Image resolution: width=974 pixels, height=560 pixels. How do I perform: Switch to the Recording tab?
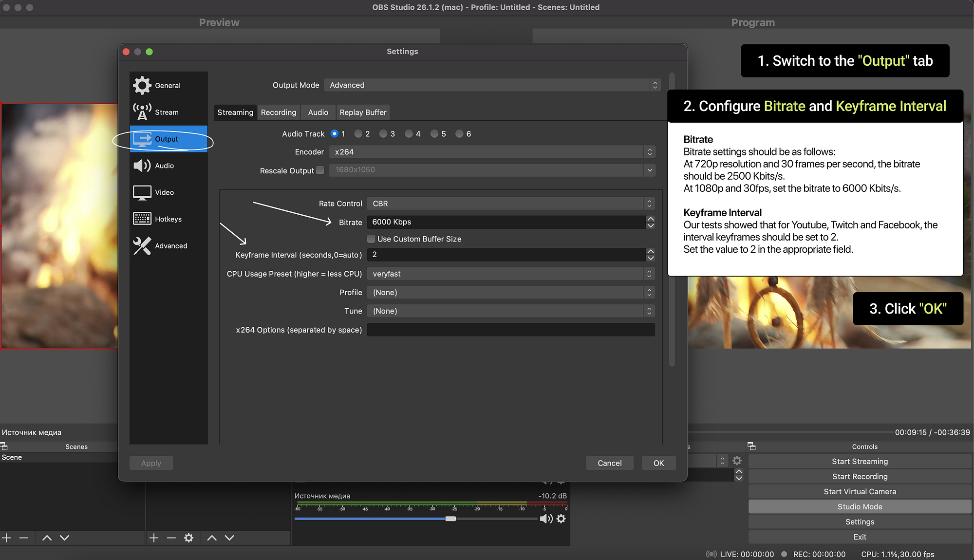click(279, 112)
